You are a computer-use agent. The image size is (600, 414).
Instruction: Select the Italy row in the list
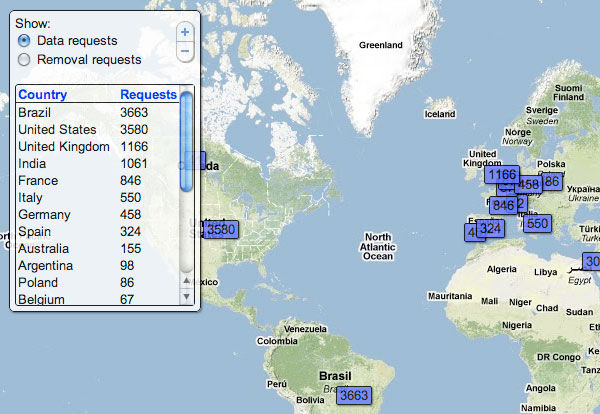[x=97, y=197]
